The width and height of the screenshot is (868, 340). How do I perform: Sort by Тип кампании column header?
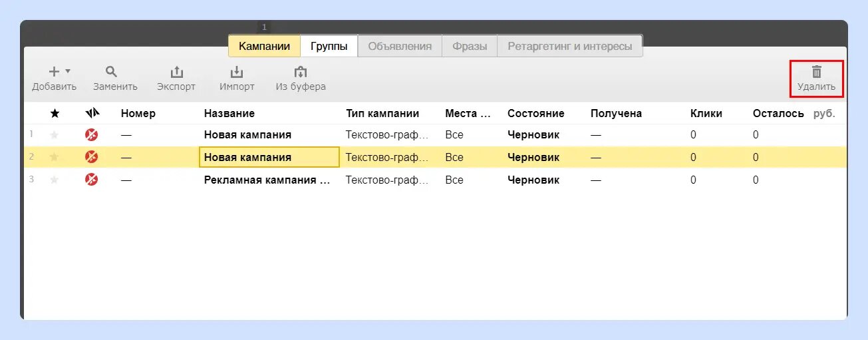pos(382,114)
